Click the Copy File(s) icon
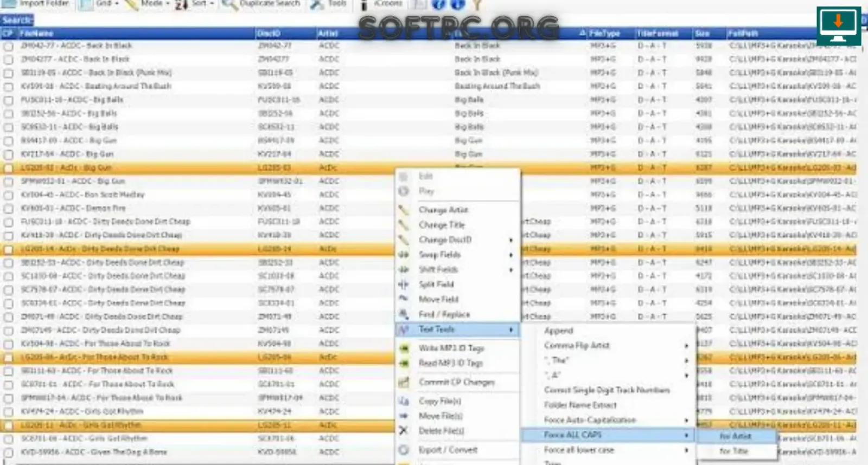868x465 pixels. pos(404,402)
